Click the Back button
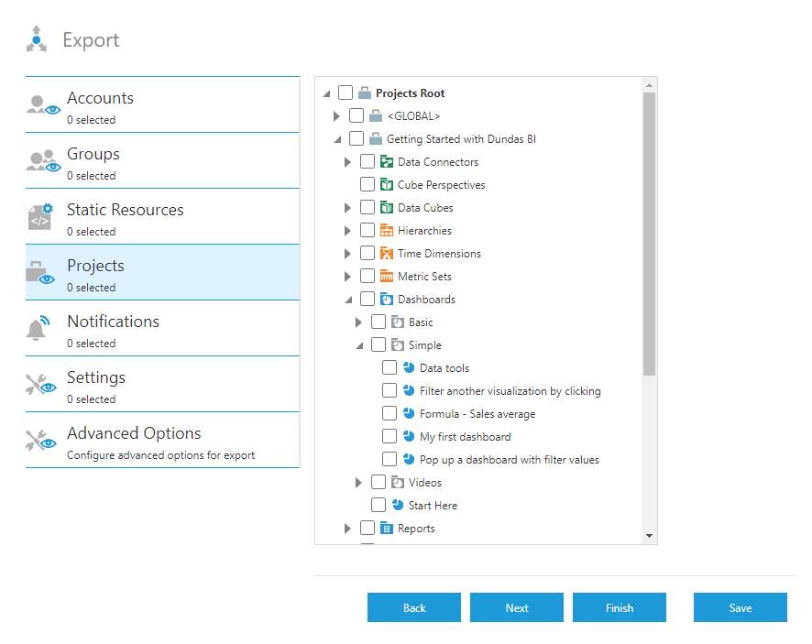812x644 pixels. tap(414, 607)
